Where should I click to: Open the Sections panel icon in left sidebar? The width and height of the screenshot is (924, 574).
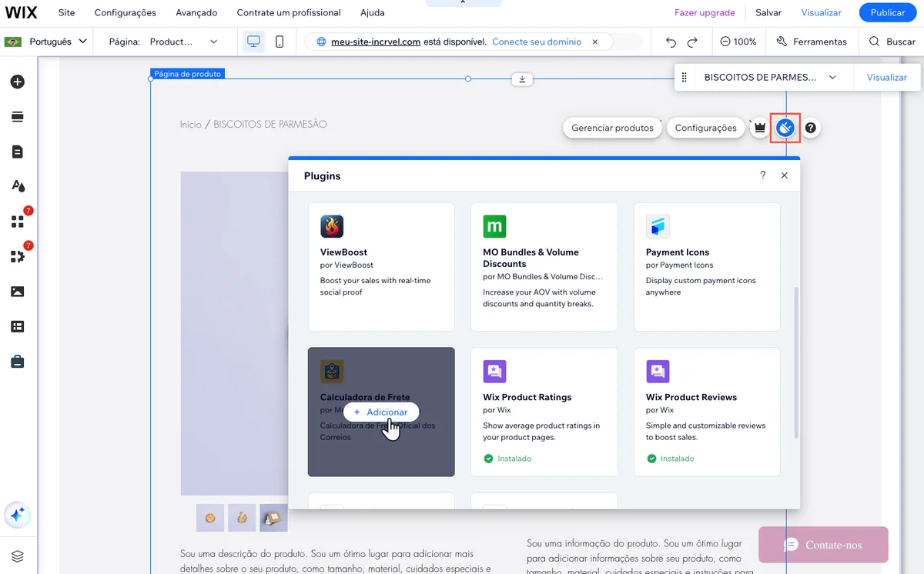point(17,117)
